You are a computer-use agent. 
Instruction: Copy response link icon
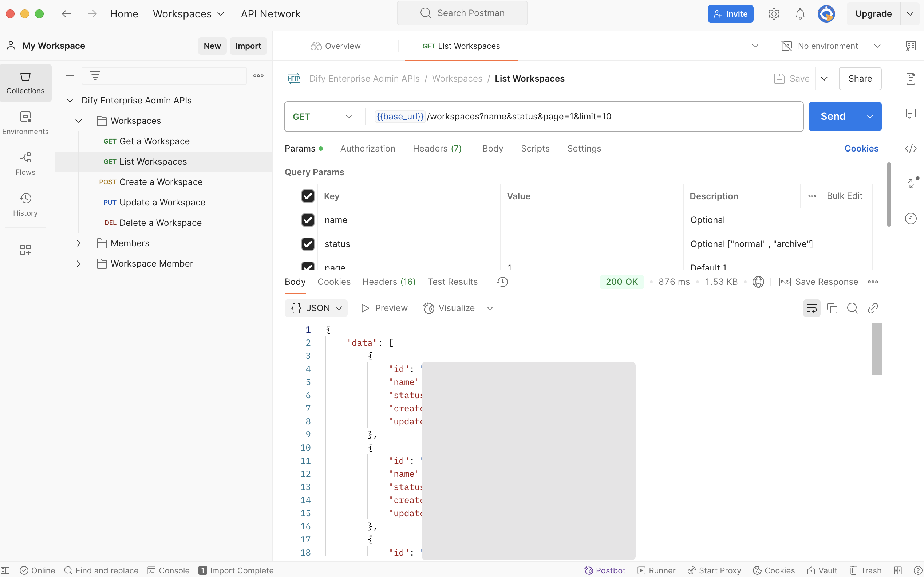click(x=873, y=308)
